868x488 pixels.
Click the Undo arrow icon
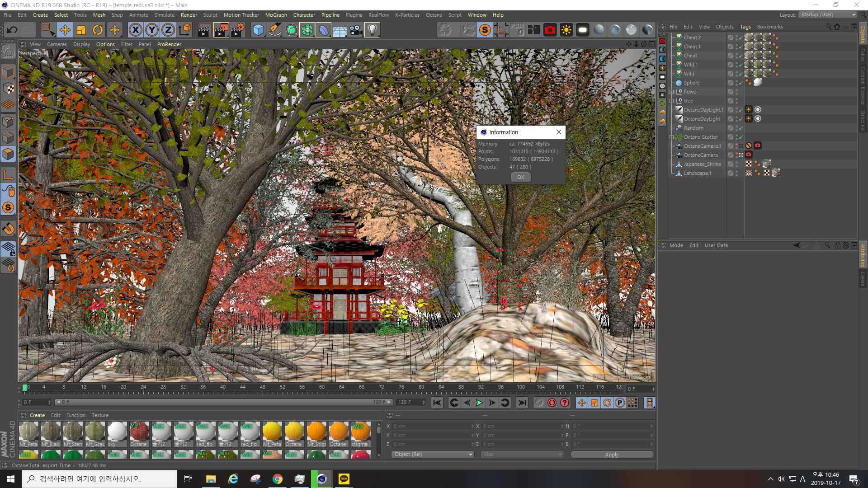(12, 30)
